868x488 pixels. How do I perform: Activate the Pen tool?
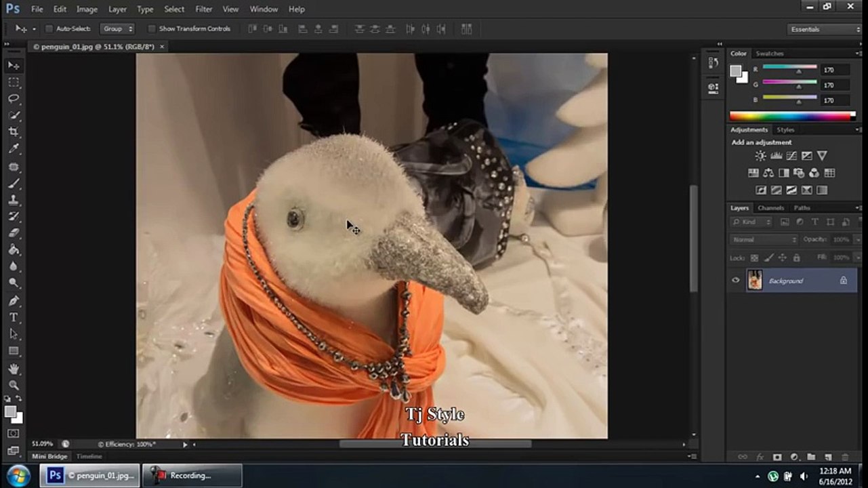pyautogui.click(x=14, y=300)
